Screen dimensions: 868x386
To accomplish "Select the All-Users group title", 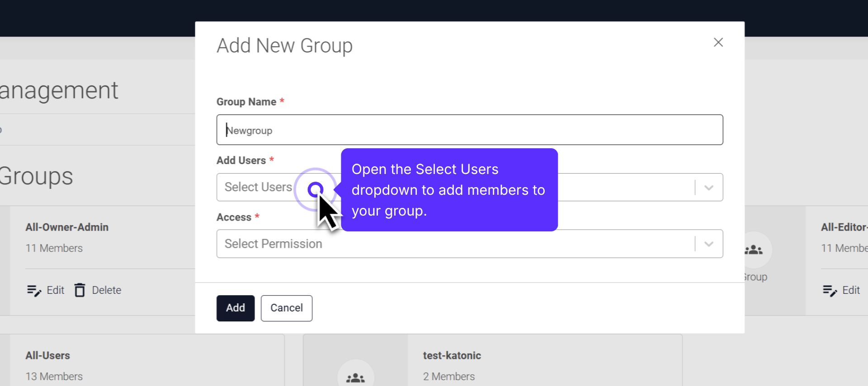I will (47, 356).
